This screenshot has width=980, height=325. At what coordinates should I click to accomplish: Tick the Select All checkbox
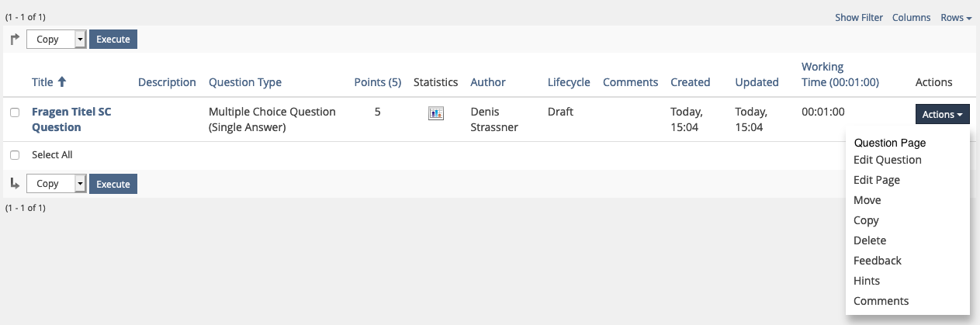point(15,155)
